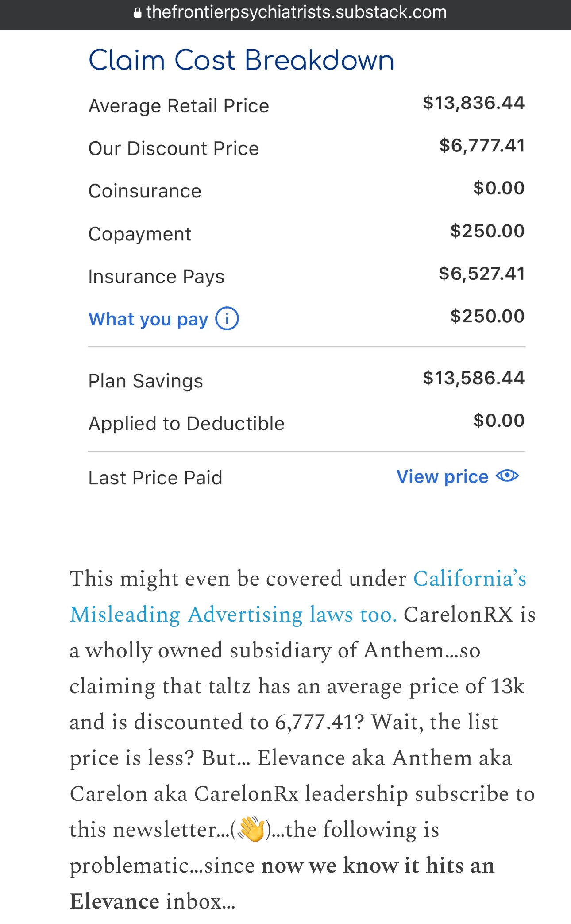
Task: Tap the Average Retail Price amount $13,836.44
Action: (474, 103)
